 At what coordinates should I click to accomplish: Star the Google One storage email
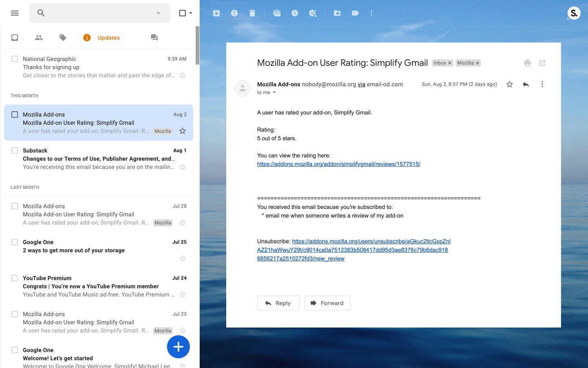coord(183,258)
